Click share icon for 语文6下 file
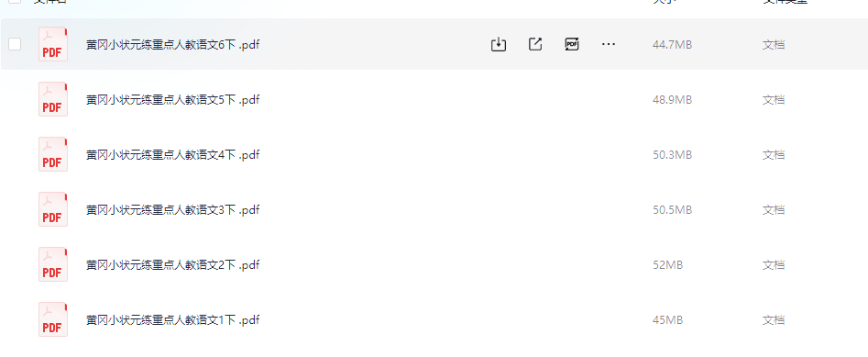This screenshot has height=357, width=868. [x=534, y=44]
